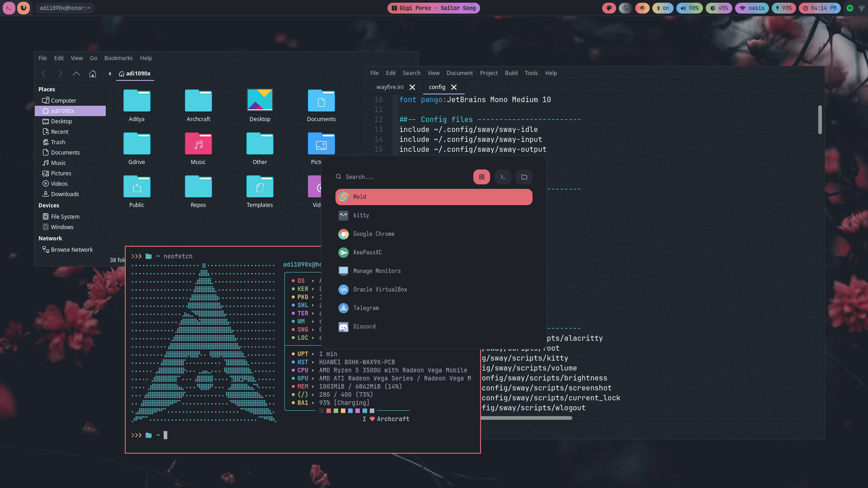Screen dimensions: 868x488
Task: Switch launcher to terminal command mode
Action: tap(503, 177)
